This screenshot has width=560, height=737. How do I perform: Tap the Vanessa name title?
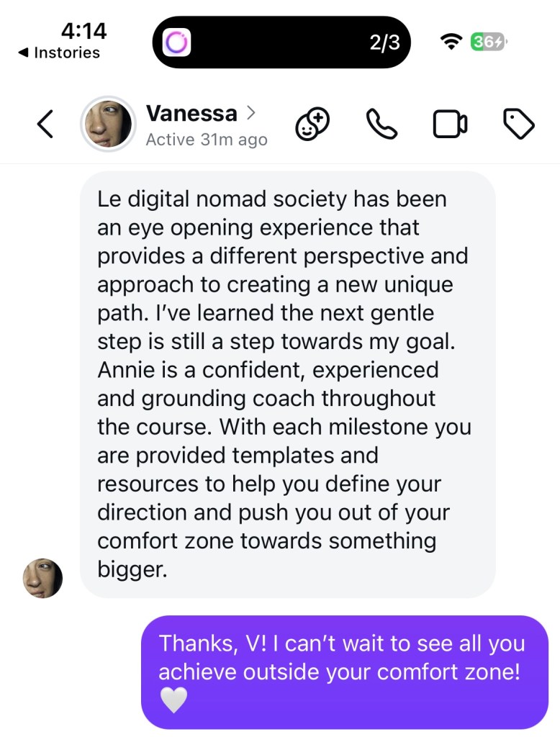[191, 113]
